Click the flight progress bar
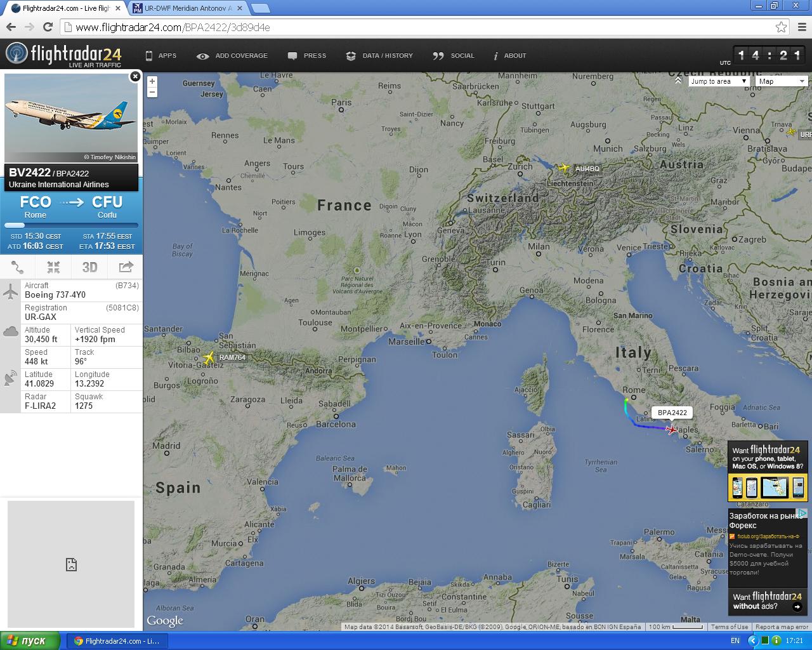This screenshot has height=650, width=812. point(71,225)
